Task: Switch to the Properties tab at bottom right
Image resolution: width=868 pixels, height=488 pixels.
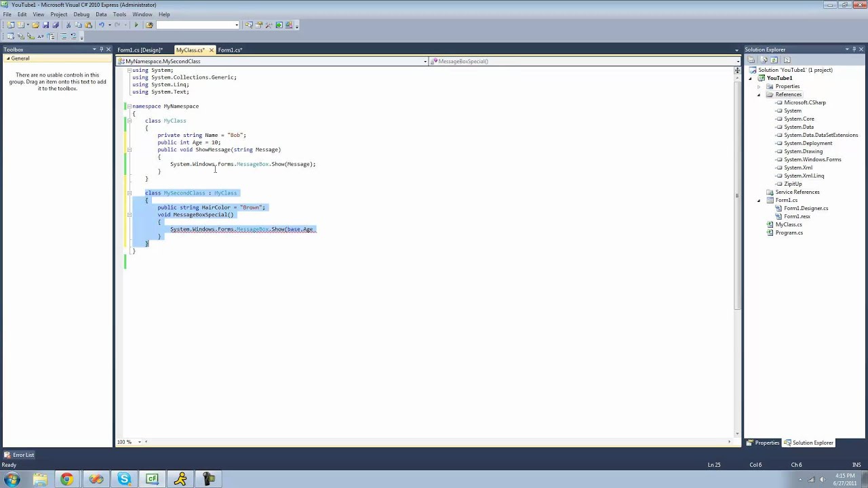Action: (764, 443)
